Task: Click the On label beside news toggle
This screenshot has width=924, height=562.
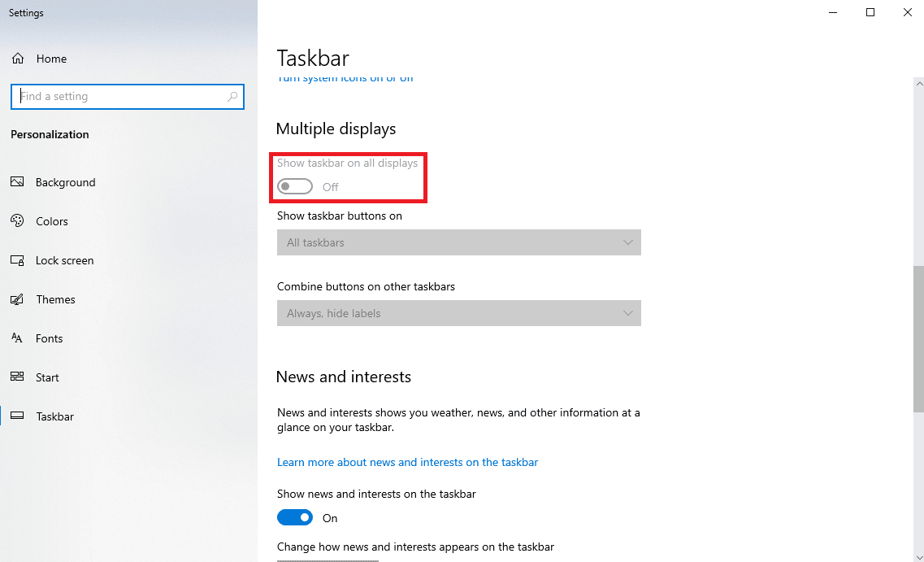Action: [x=330, y=518]
